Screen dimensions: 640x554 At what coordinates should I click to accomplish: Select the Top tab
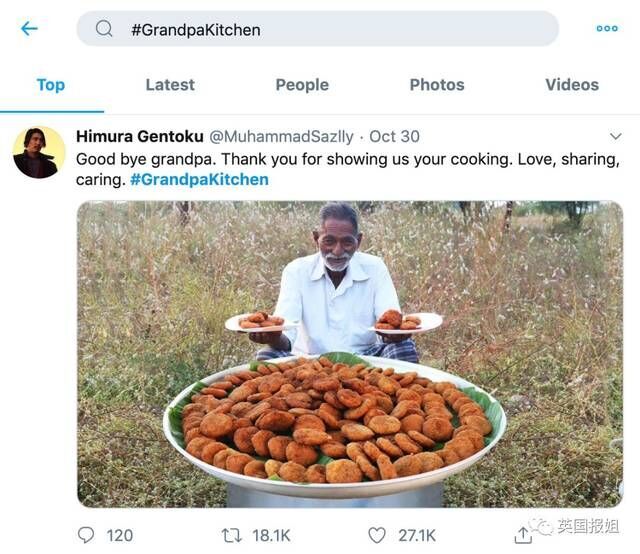(x=51, y=85)
